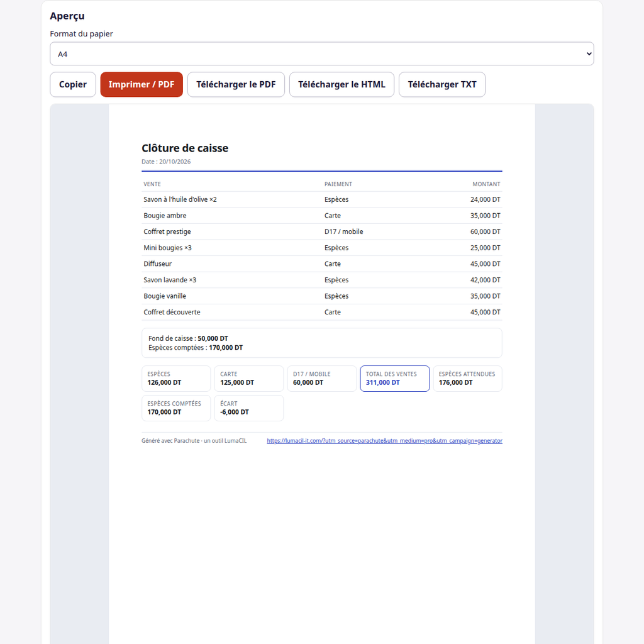The width and height of the screenshot is (644, 644).
Task: Open the lumacil-it.com footer link
Action: coord(384,441)
